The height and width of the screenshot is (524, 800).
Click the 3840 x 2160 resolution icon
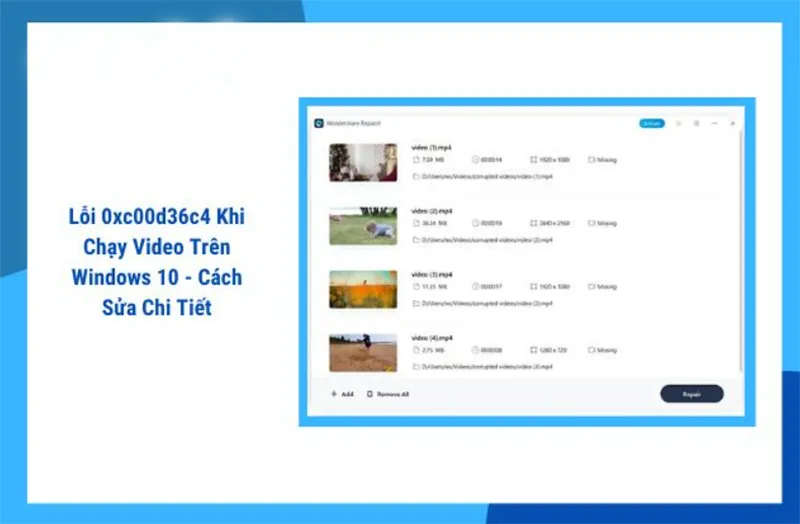[534, 223]
